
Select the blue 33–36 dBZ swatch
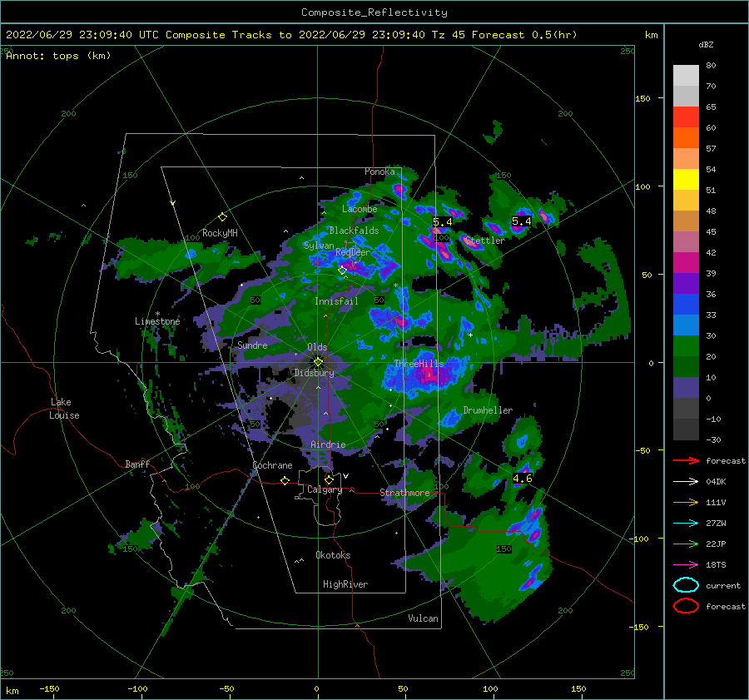pos(686,304)
